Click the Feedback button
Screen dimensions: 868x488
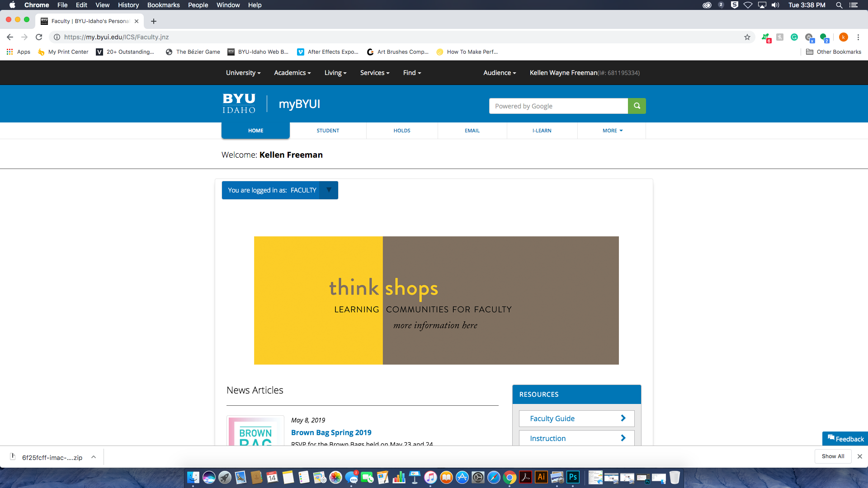click(845, 439)
